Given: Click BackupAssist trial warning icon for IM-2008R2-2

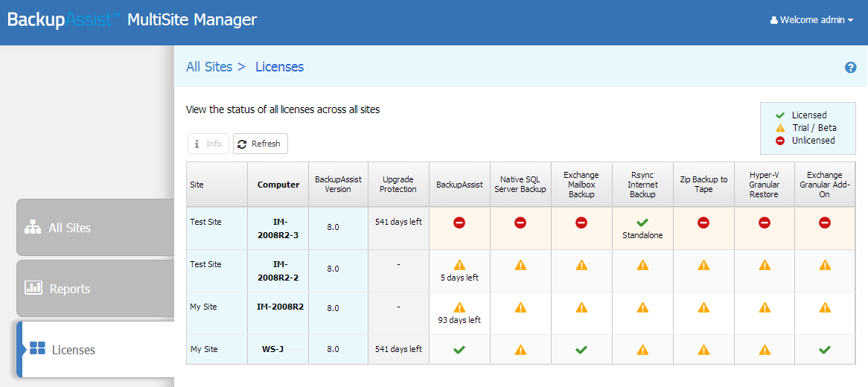Looking at the screenshot, I should [x=459, y=265].
